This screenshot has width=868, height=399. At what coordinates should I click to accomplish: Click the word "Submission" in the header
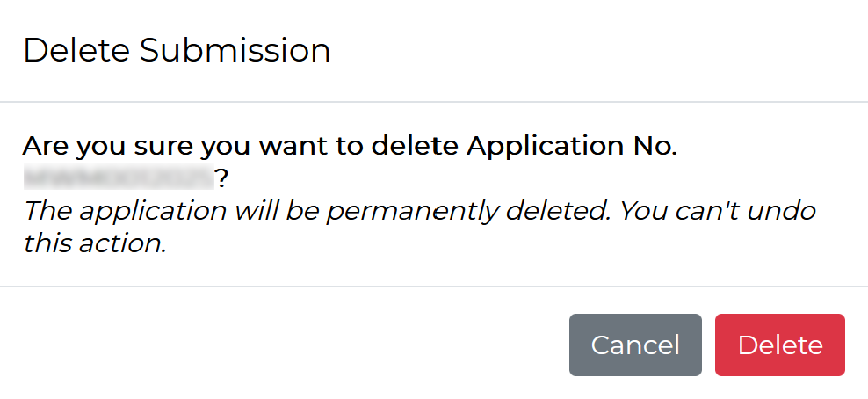(x=235, y=51)
